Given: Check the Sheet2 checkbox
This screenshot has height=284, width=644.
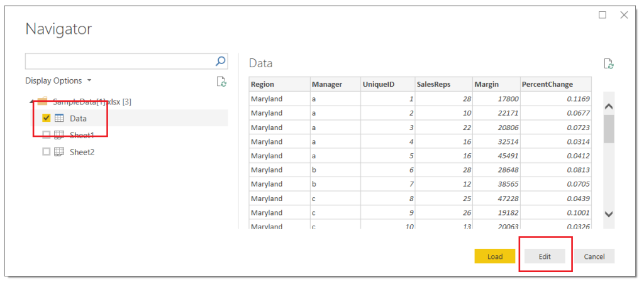Looking at the screenshot, I should pos(47,152).
